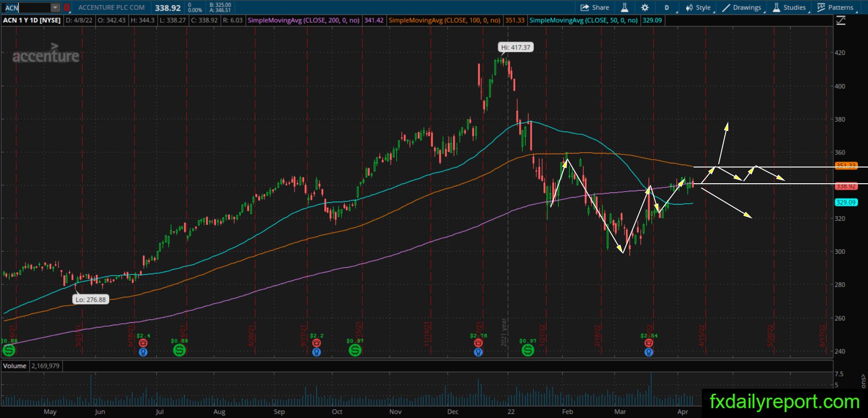Image resolution: width=868 pixels, height=418 pixels.
Task: Click the Drawings diagonal line icon
Action: (x=726, y=7)
